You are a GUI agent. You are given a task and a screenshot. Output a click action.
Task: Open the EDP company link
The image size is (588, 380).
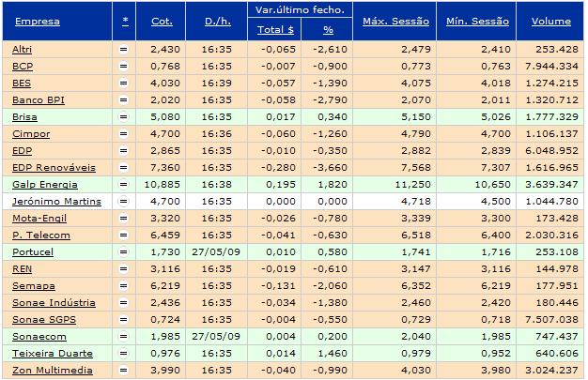point(22,151)
